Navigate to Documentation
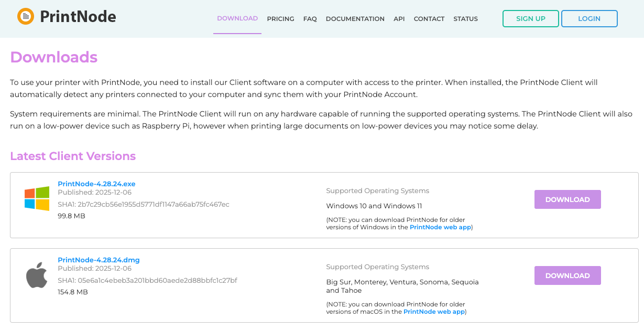Image resolution: width=644 pixels, height=329 pixels. [x=355, y=19]
